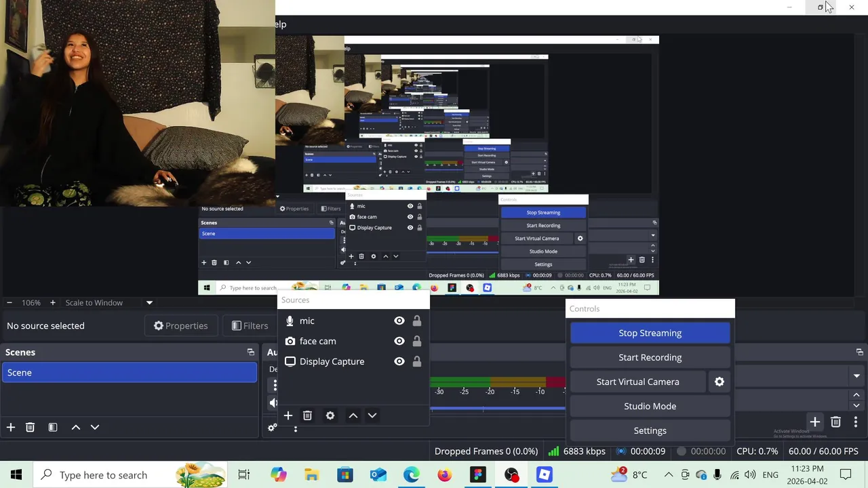
Task: Open Firefox from the taskbar
Action: pyautogui.click(x=444, y=474)
